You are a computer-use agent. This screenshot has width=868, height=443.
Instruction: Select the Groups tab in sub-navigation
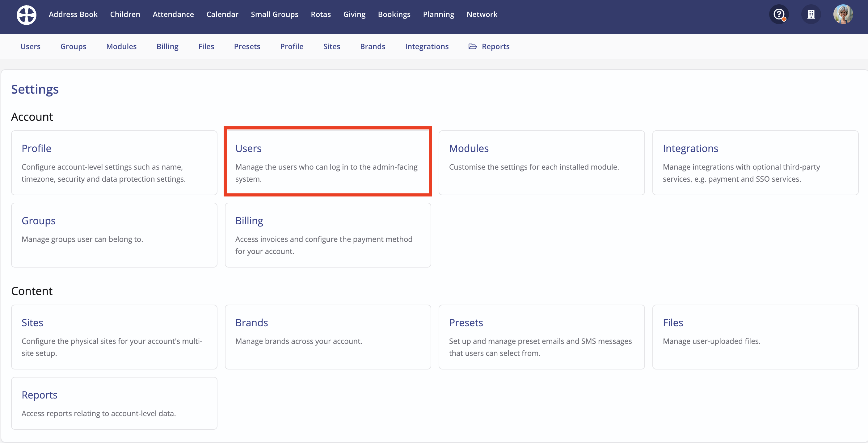[x=73, y=46]
